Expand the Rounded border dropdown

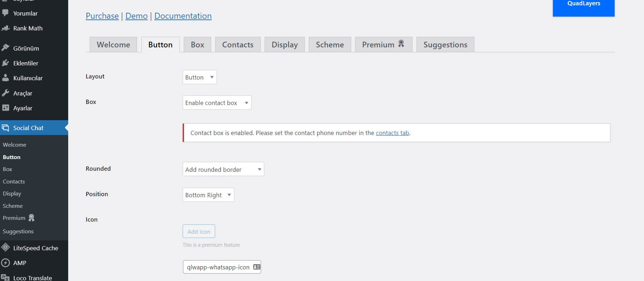coord(223,169)
